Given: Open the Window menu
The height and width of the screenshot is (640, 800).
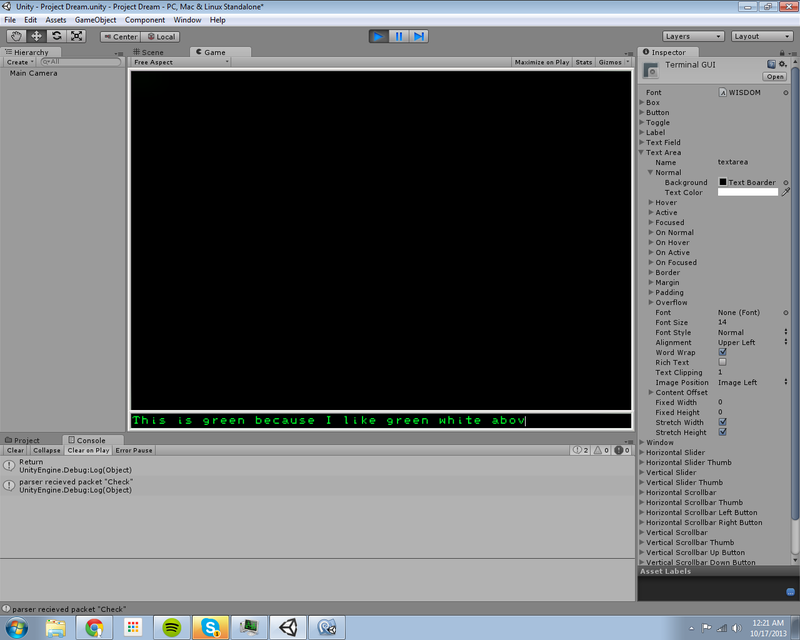Looking at the screenshot, I should (187, 20).
